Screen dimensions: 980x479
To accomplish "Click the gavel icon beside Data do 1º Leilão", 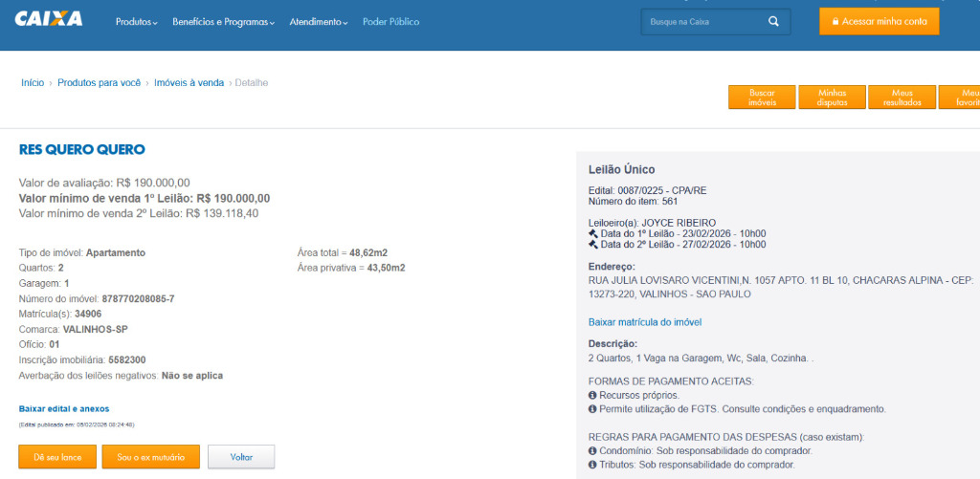I will (593, 233).
